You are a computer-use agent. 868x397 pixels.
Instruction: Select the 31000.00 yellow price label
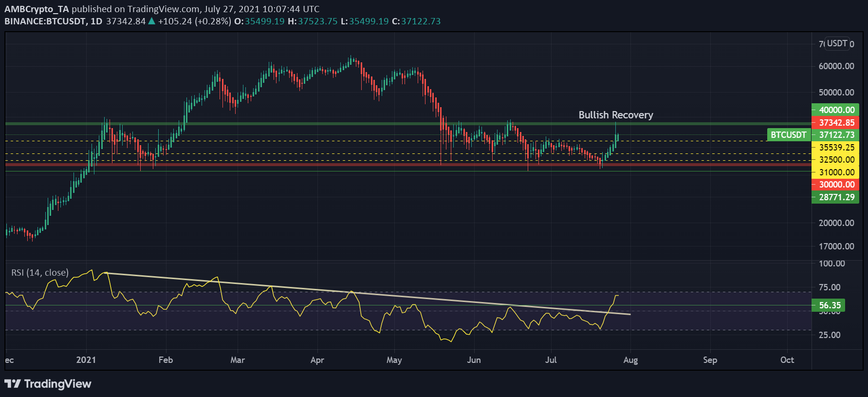coord(835,172)
